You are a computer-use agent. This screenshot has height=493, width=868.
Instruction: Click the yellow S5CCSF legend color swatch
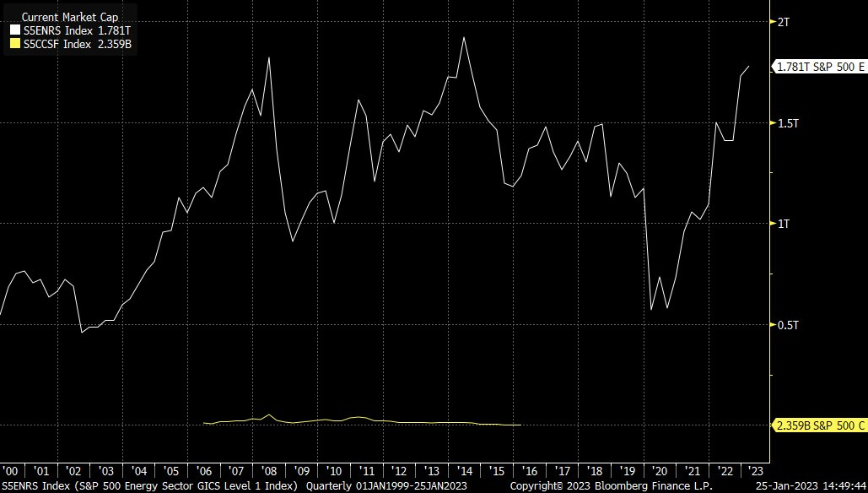15,44
